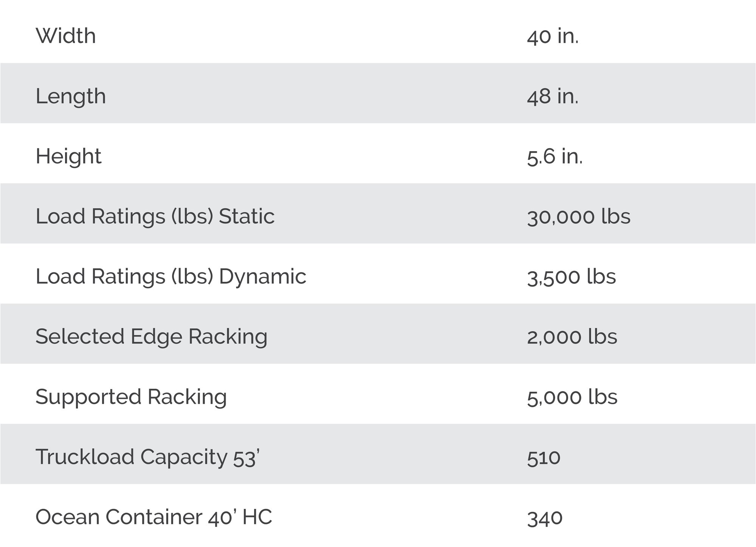
Task: Click Supported Racking label
Action: pos(131,397)
